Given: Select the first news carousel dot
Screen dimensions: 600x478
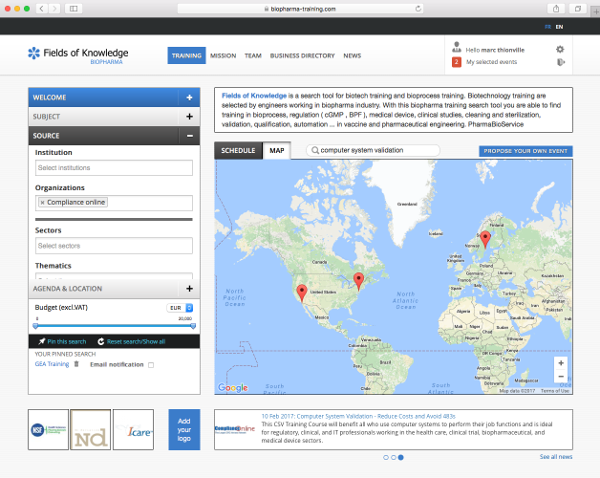Looking at the screenshot, I should tap(386, 457).
